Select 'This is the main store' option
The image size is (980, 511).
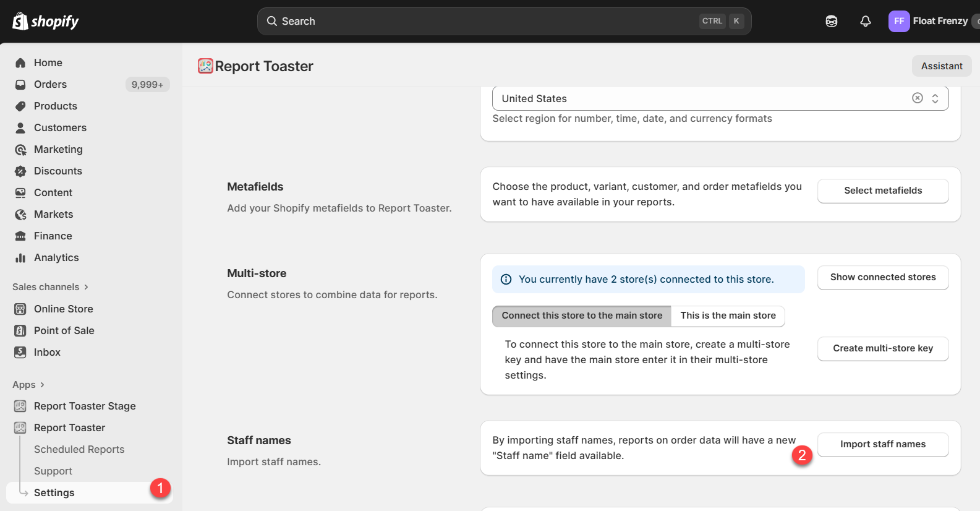[728, 316]
